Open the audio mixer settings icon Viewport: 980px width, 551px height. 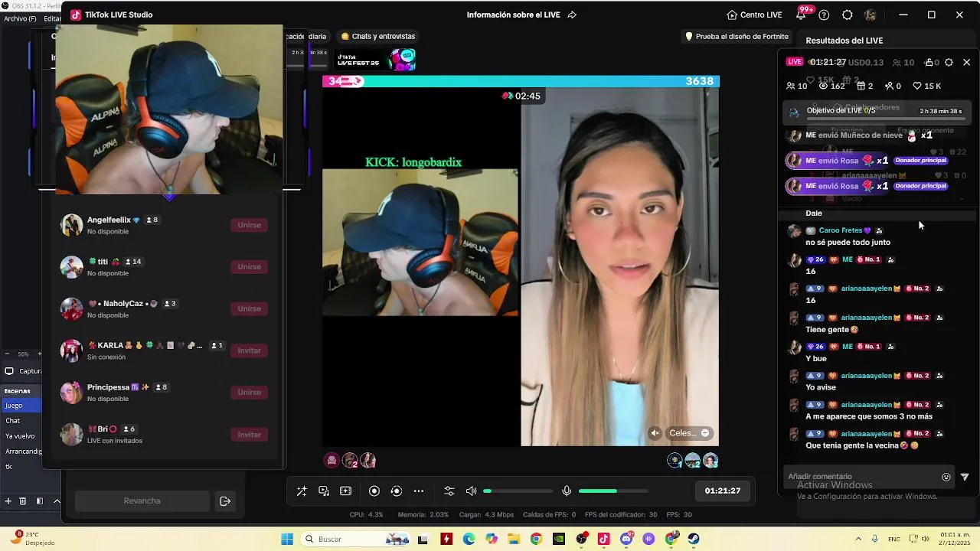click(449, 491)
